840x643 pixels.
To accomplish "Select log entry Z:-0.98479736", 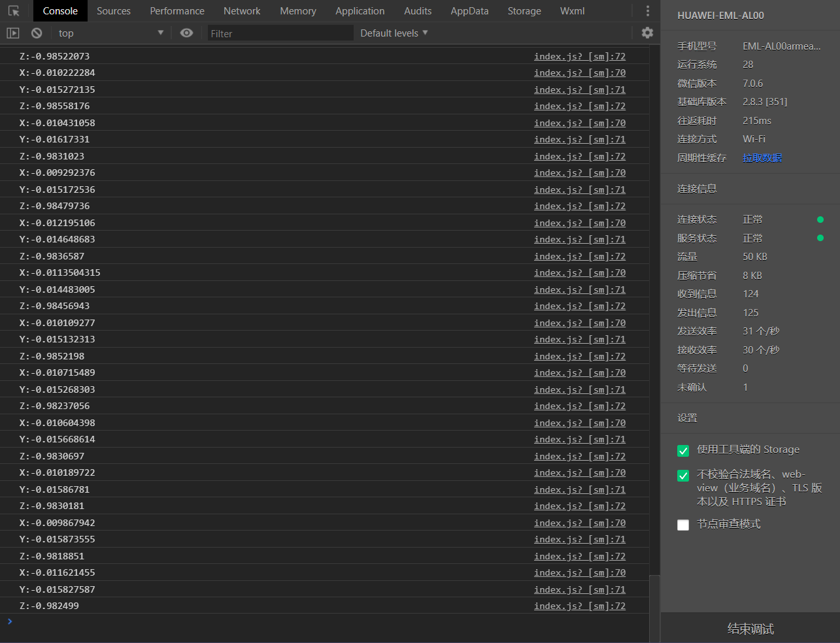I will pyautogui.click(x=55, y=206).
